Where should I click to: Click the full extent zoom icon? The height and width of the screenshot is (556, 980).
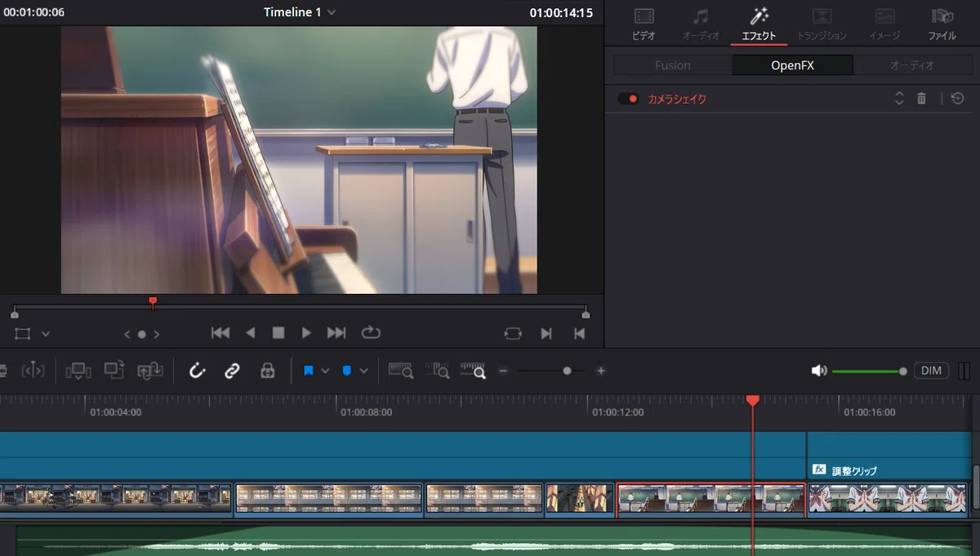[400, 371]
